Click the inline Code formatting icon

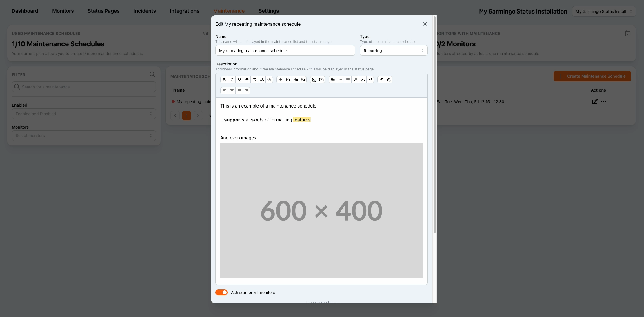tap(269, 80)
